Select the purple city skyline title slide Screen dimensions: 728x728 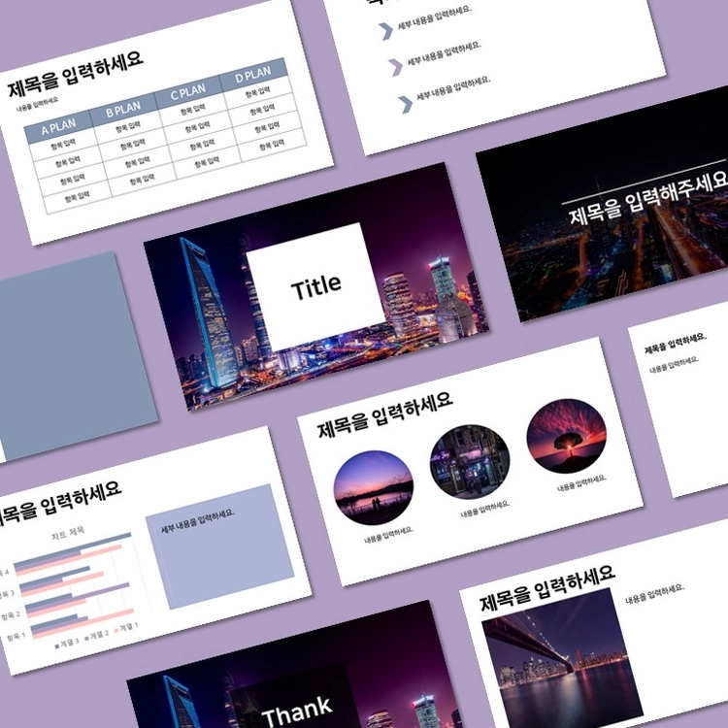tap(315, 286)
